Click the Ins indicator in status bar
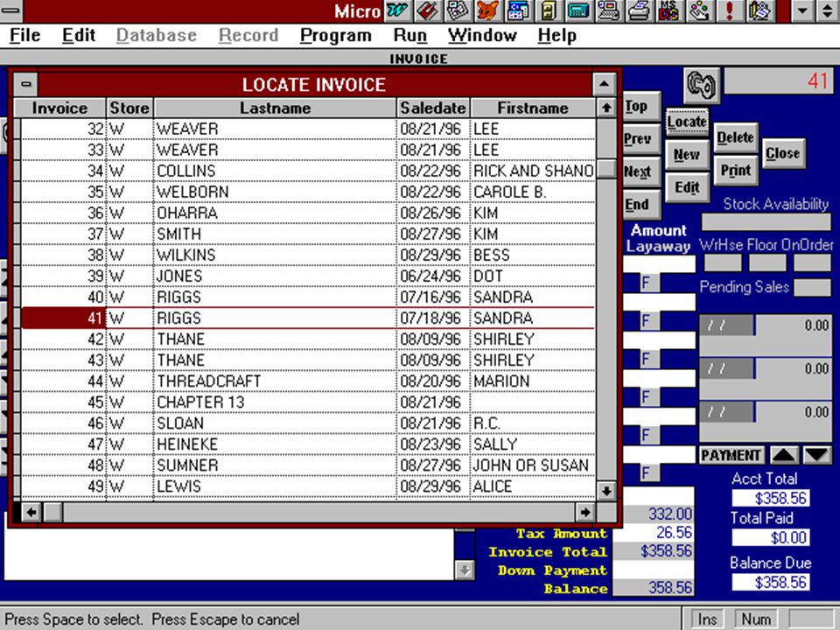The width and height of the screenshot is (840, 630). 707,619
